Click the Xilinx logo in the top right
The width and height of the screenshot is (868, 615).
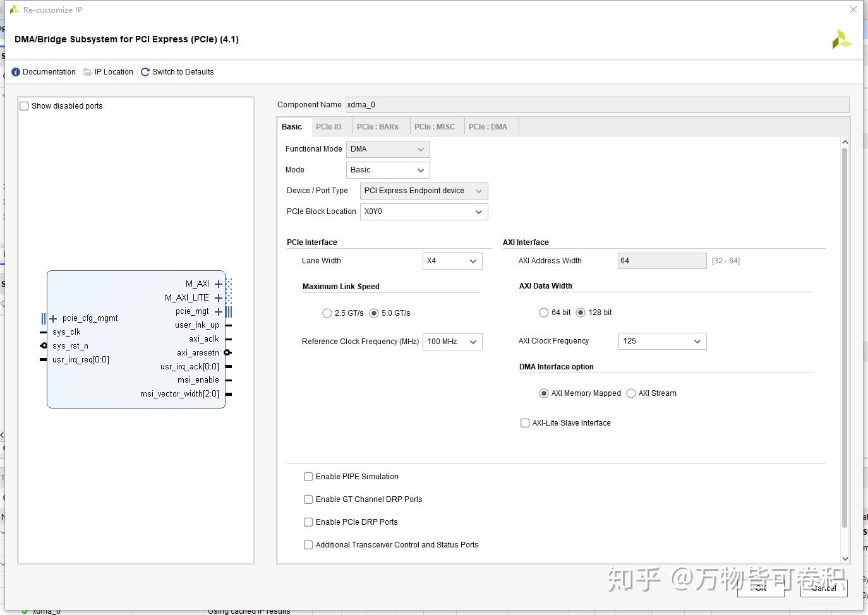pos(841,39)
